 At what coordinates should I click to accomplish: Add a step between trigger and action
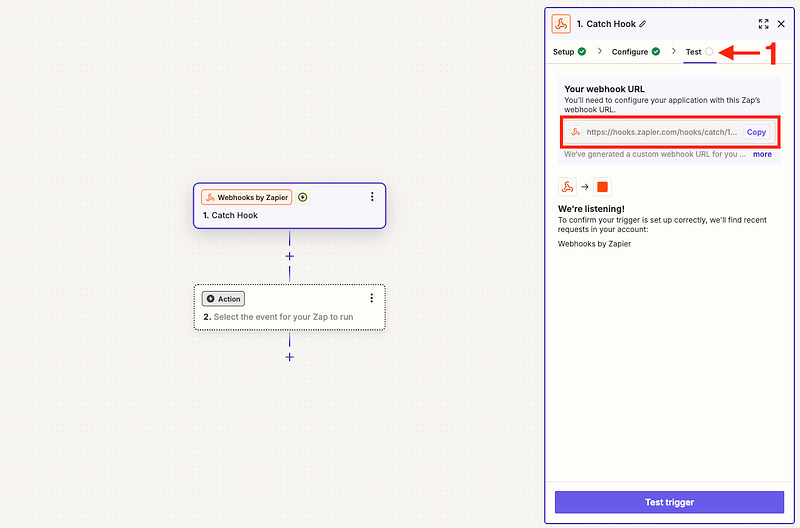pyautogui.click(x=289, y=256)
